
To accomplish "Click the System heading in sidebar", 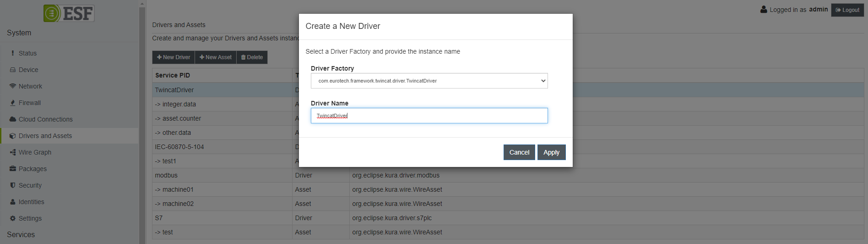I will click(x=19, y=33).
